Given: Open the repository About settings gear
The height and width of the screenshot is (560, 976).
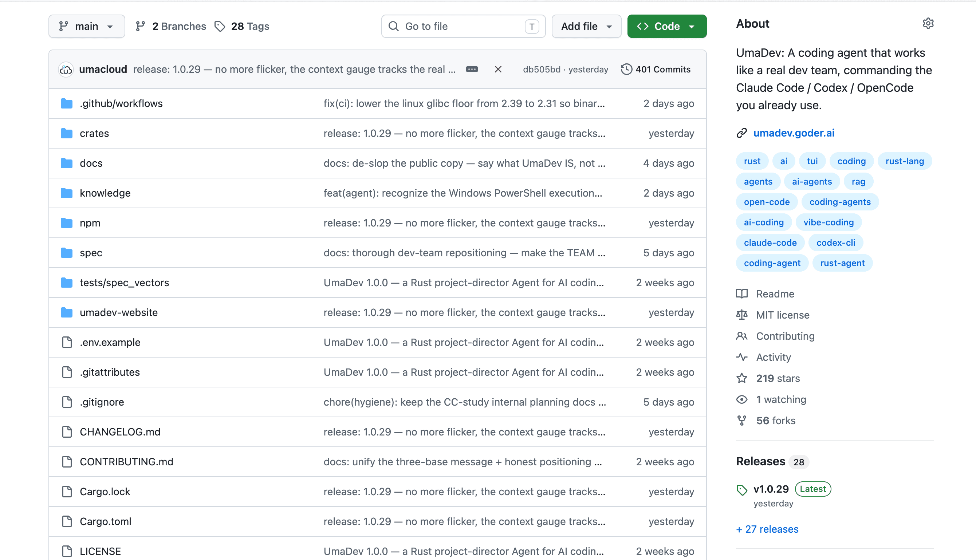Looking at the screenshot, I should 928,23.
